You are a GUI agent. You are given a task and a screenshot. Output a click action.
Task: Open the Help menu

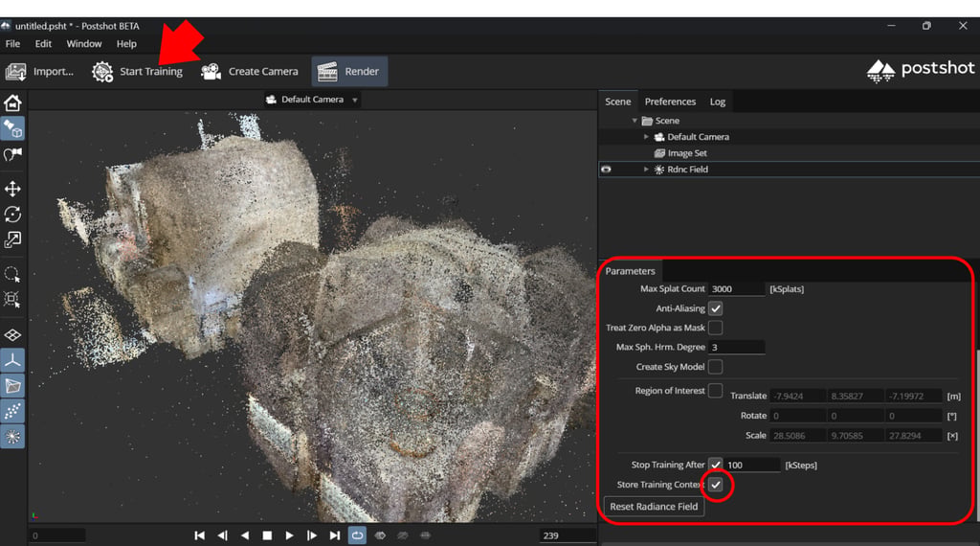[x=126, y=44]
